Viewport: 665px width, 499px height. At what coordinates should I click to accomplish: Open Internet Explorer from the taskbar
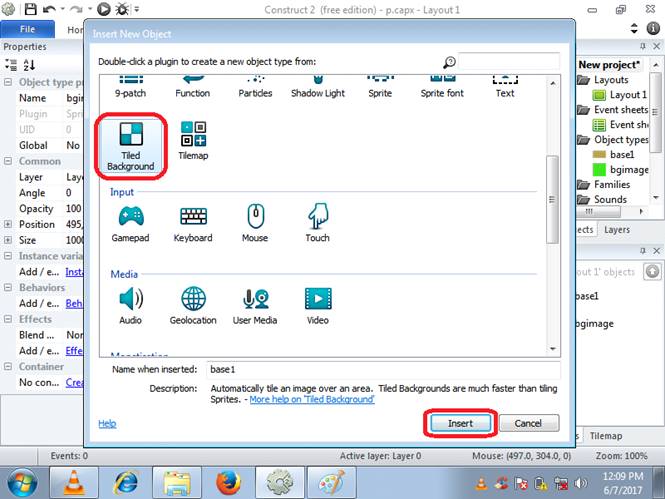click(x=126, y=482)
